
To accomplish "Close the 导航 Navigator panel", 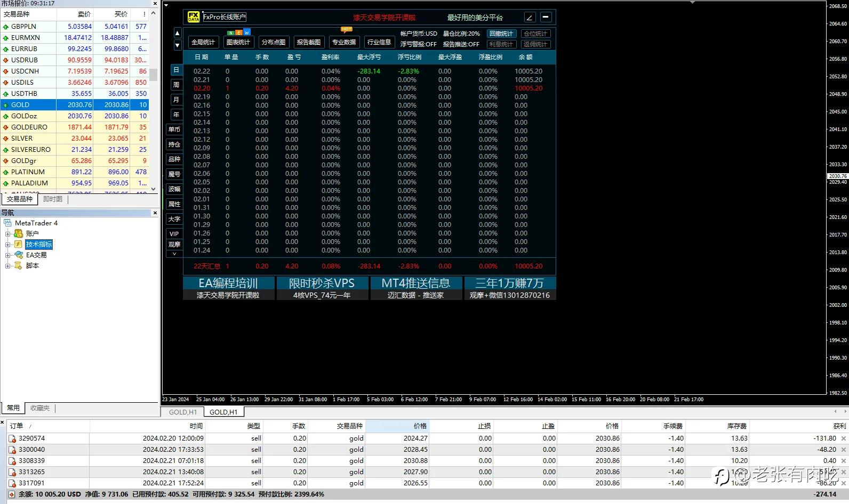I will [155, 213].
